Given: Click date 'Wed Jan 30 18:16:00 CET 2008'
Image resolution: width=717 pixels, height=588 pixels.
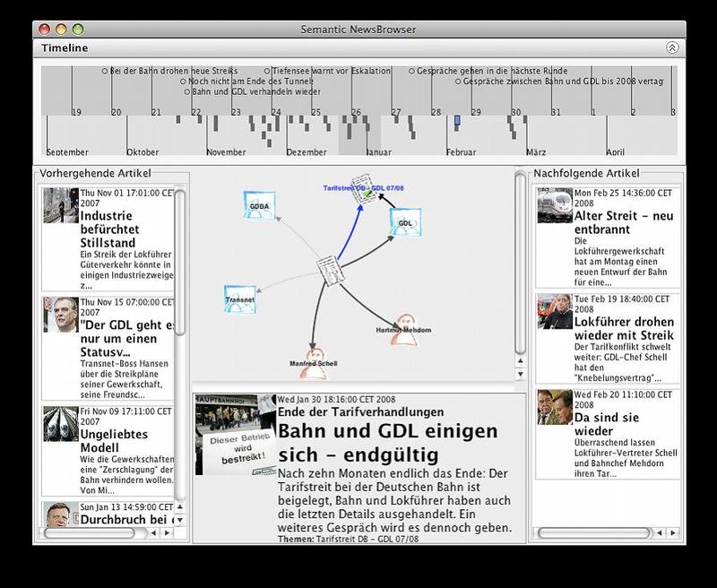Looking at the screenshot, I should [x=337, y=400].
